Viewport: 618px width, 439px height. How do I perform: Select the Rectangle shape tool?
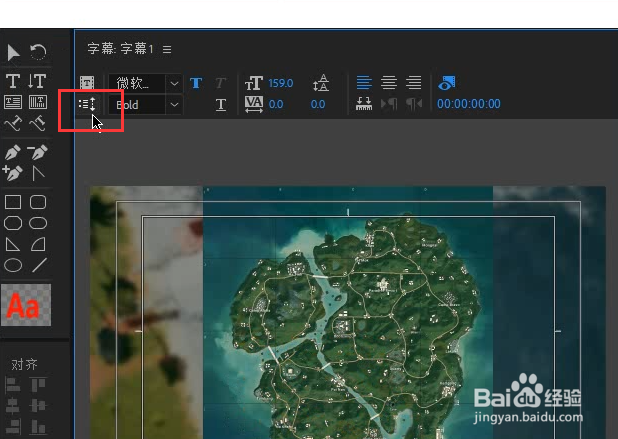[x=13, y=202]
